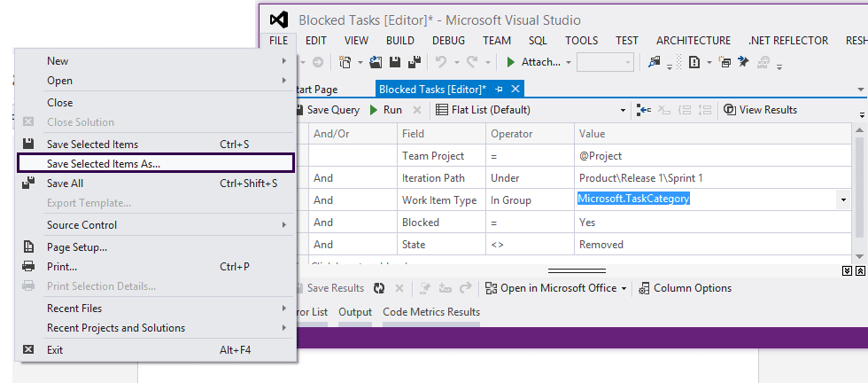Click the Save Query button
Viewport: 868px width, 383px height.
click(x=327, y=110)
